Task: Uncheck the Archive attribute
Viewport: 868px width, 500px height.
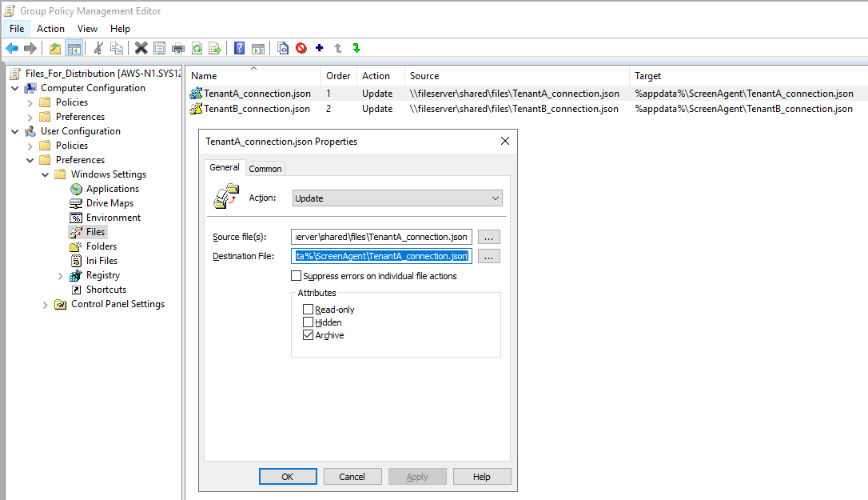Action: pyautogui.click(x=309, y=335)
